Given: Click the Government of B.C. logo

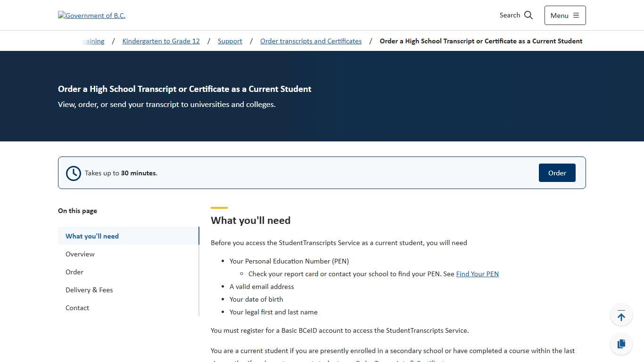Looking at the screenshot, I should click(91, 15).
